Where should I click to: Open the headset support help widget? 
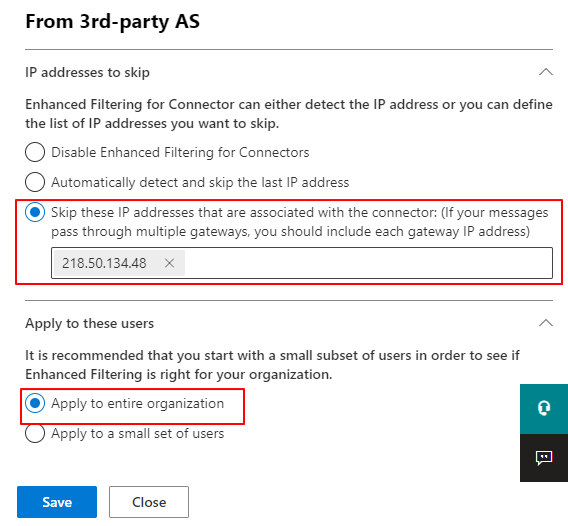click(x=544, y=409)
